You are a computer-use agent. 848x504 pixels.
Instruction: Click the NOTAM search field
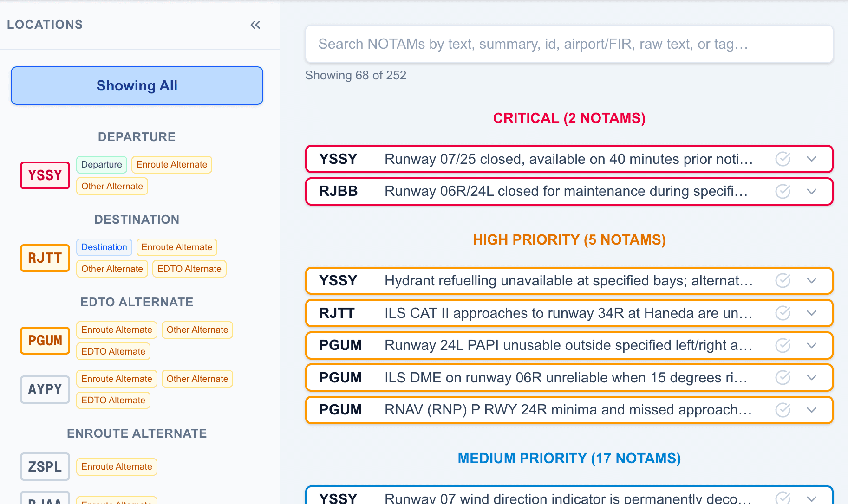(x=569, y=44)
